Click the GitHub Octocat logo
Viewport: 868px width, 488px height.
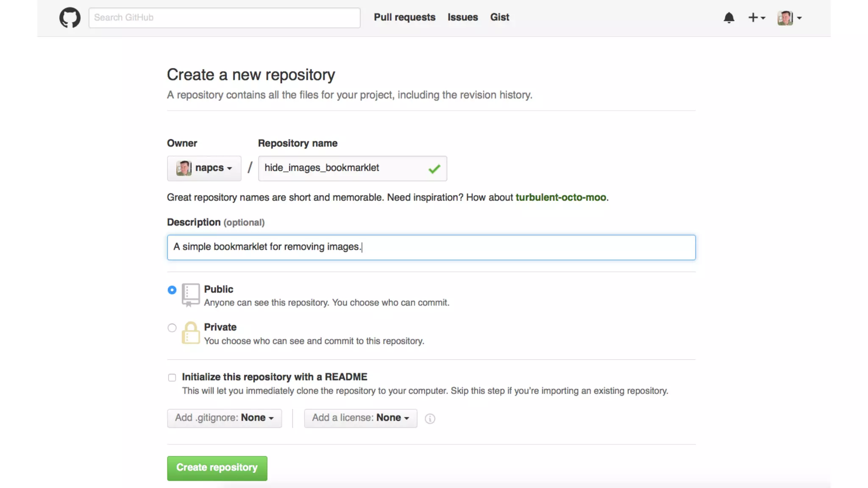pos(70,17)
